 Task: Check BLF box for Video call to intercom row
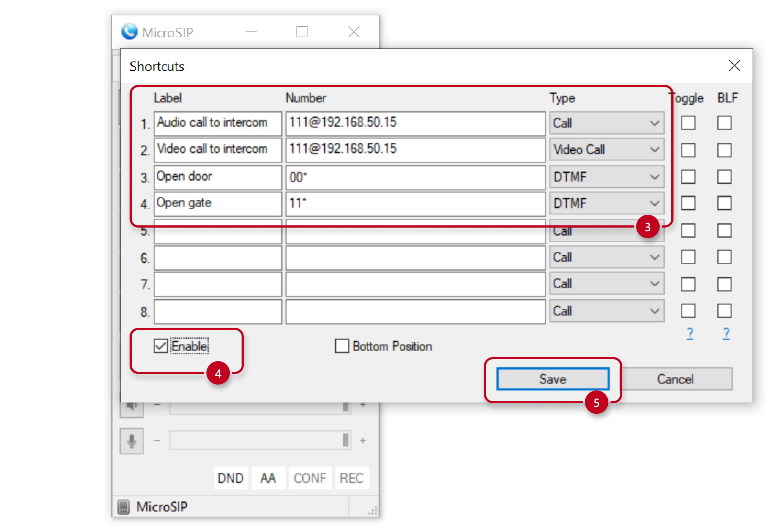click(x=724, y=150)
